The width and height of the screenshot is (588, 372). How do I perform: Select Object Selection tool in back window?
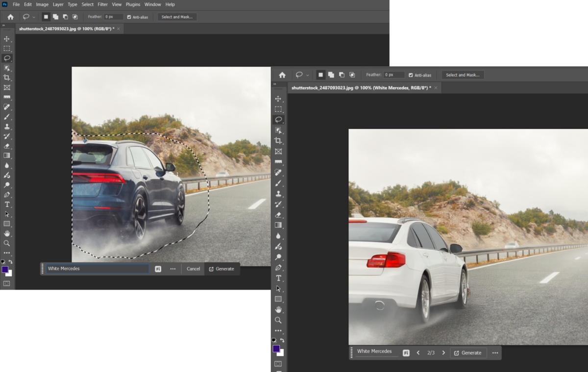coord(7,68)
